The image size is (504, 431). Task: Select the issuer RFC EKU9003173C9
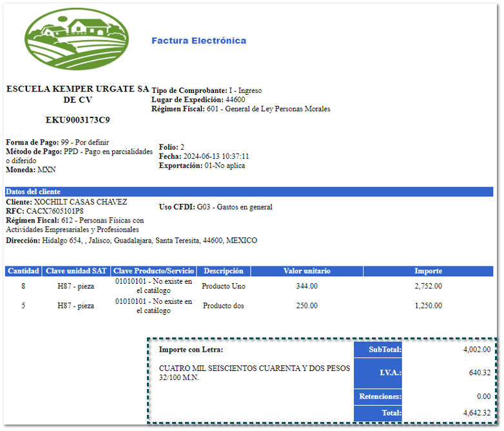click(77, 120)
